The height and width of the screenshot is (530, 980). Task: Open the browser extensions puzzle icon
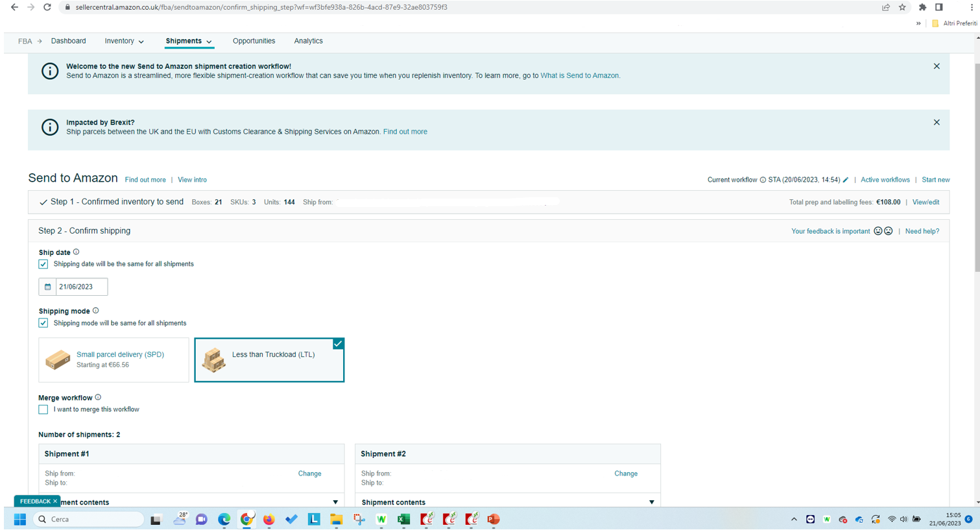[x=922, y=7]
